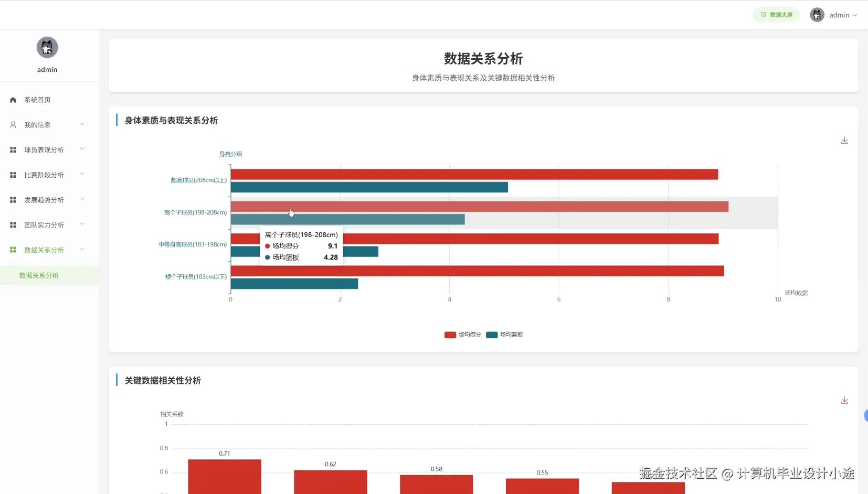The height and width of the screenshot is (494, 868).
Task: Expand the 发展趋势分析 menu
Action: pyautogui.click(x=44, y=200)
